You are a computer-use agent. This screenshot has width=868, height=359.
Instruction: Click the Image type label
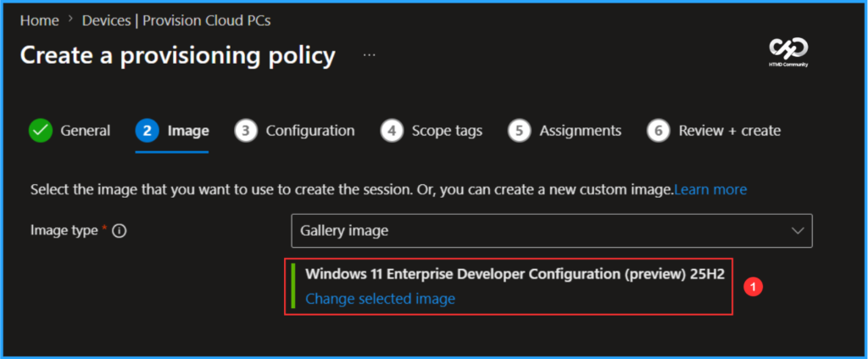[64, 231]
